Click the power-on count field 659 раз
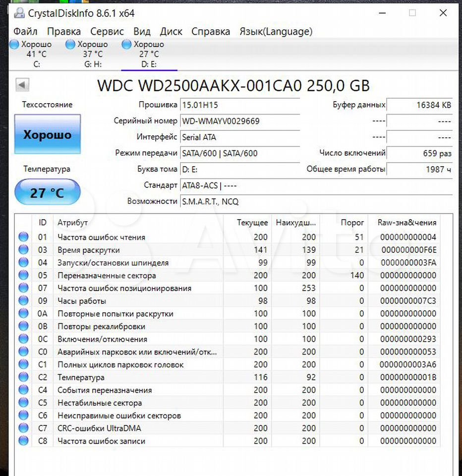 [x=419, y=153]
